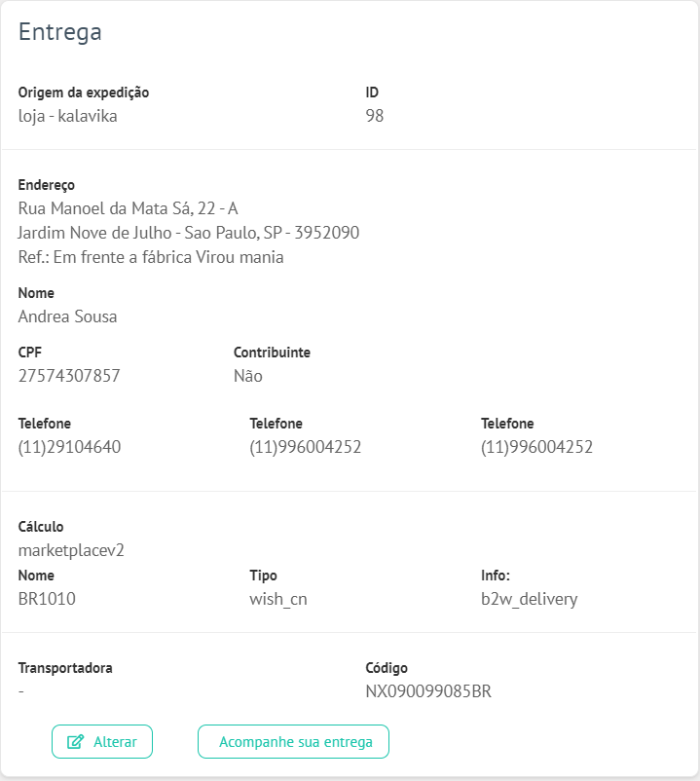Click the first phone number (11)29104640
The height and width of the screenshot is (781, 700).
(x=70, y=447)
